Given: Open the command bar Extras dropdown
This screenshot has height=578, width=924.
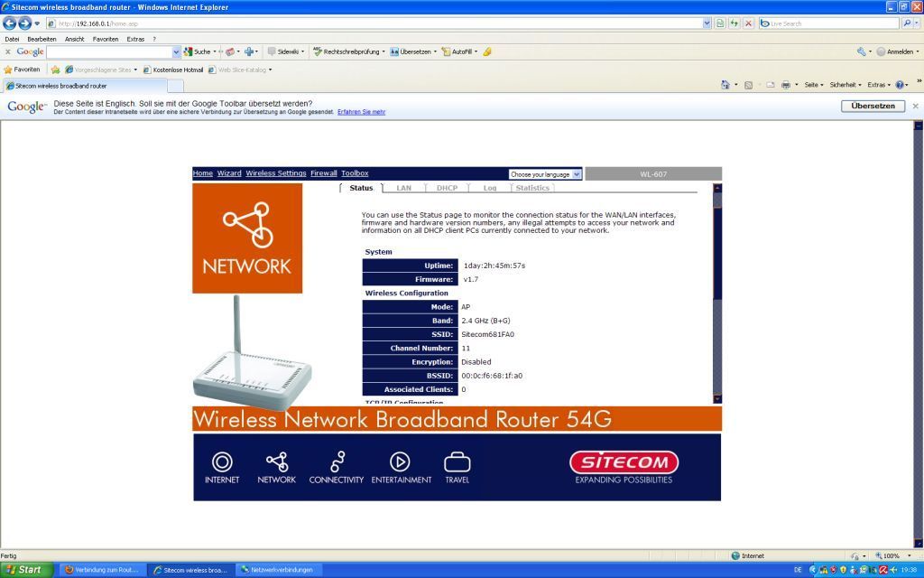Looking at the screenshot, I should [878, 85].
